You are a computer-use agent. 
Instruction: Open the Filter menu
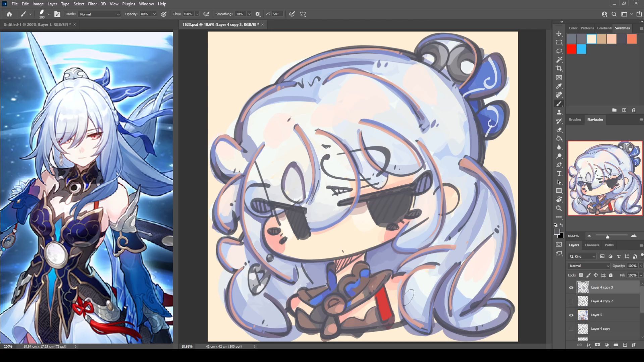92,4
